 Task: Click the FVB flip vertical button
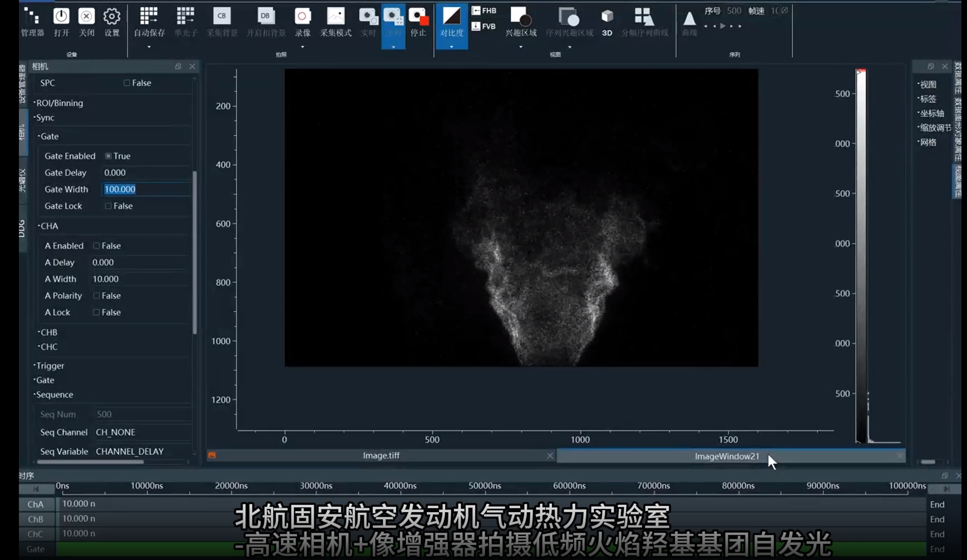tap(483, 26)
